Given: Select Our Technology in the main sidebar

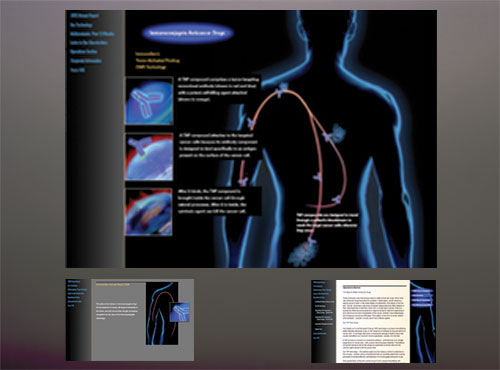Looking at the screenshot, I should [x=81, y=25].
